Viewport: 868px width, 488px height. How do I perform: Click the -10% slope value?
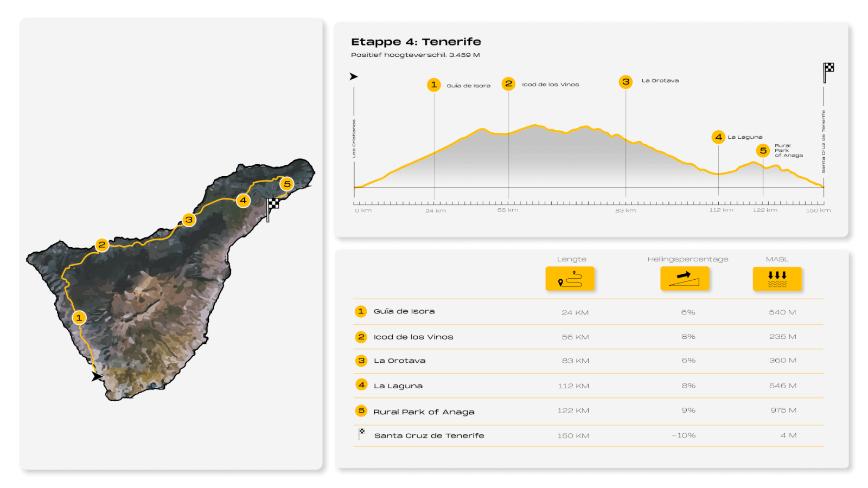pos(684,435)
